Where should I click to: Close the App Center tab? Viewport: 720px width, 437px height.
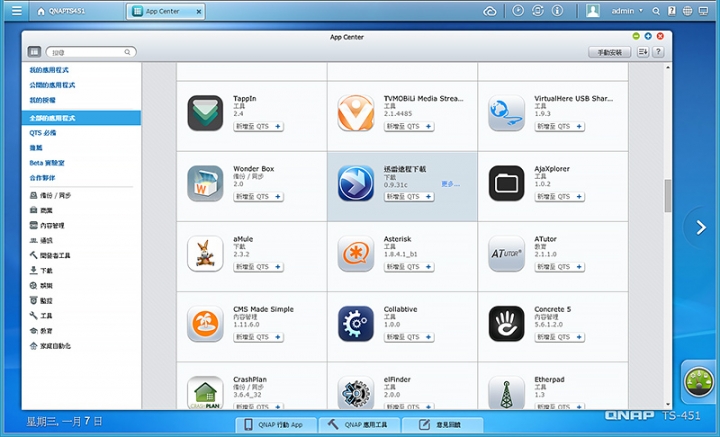point(198,12)
